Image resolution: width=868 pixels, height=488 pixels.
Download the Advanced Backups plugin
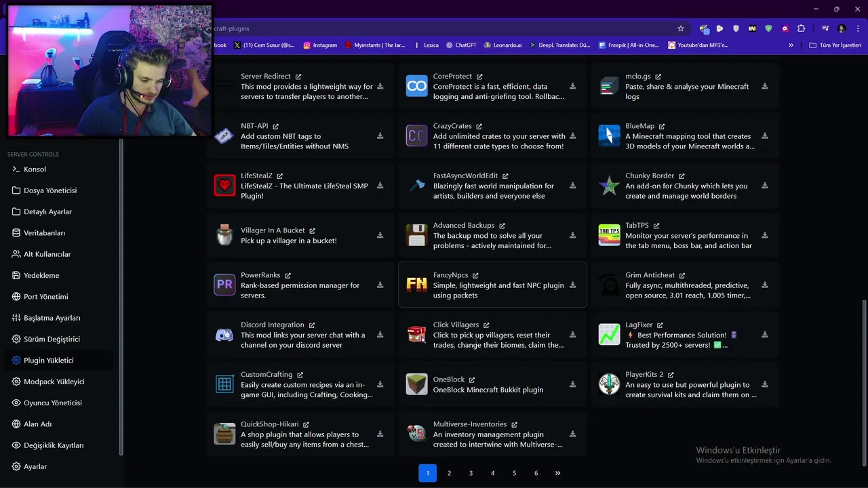(573, 235)
